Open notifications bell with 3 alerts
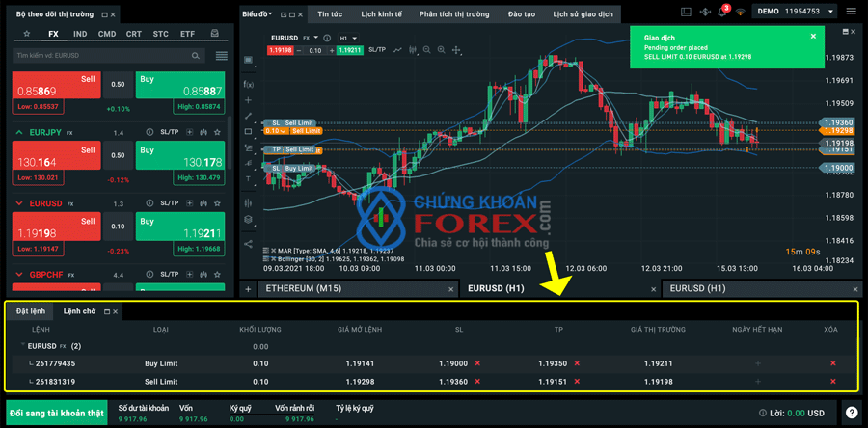 pos(721,12)
